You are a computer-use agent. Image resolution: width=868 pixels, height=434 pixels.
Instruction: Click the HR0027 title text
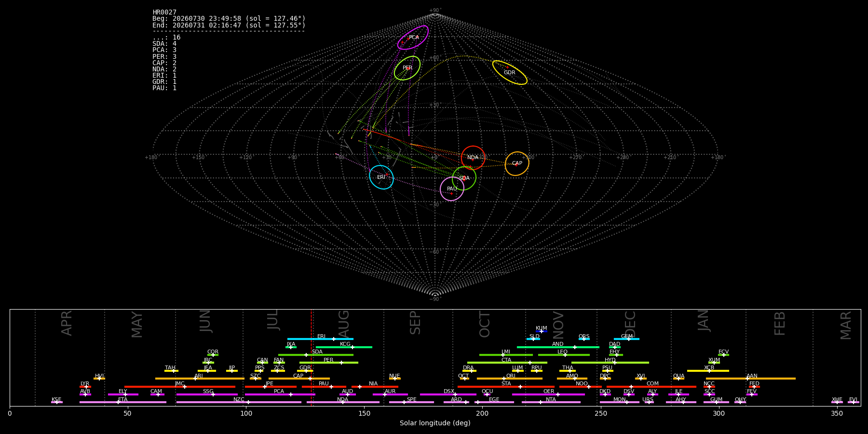pos(164,13)
